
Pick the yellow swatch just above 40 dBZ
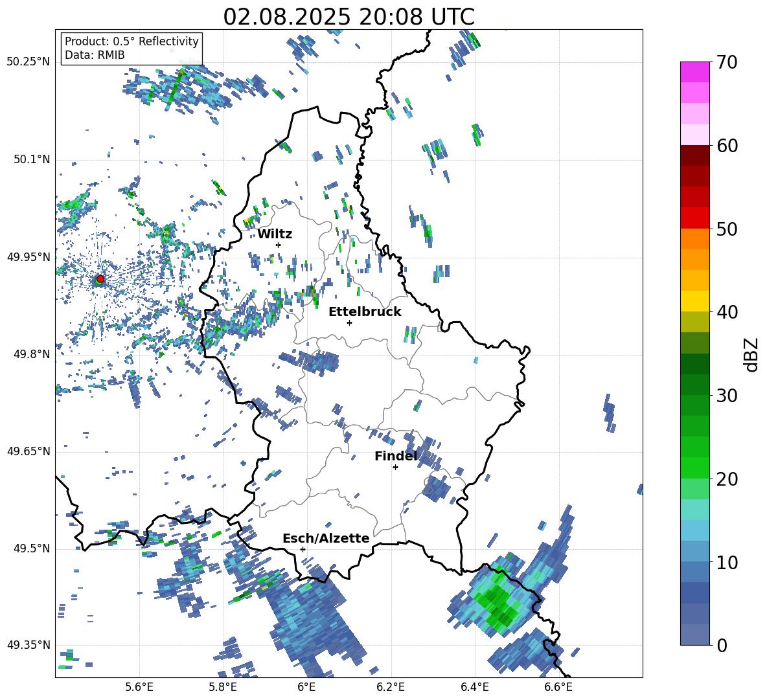(695, 301)
